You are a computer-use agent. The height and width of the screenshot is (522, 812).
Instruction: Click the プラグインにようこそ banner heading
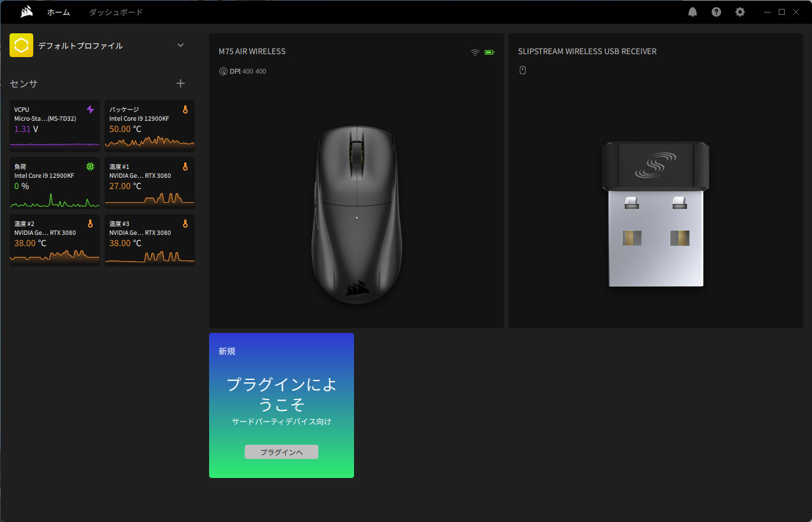coord(282,394)
